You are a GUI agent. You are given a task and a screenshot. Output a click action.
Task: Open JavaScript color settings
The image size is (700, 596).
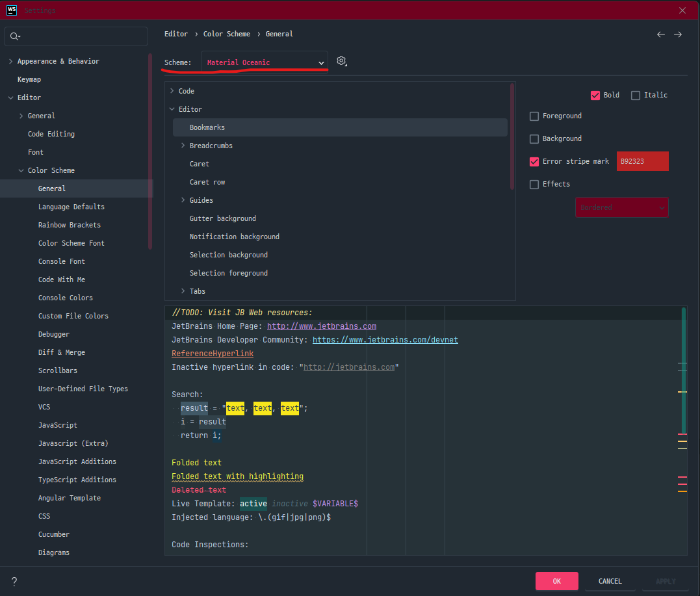point(58,426)
